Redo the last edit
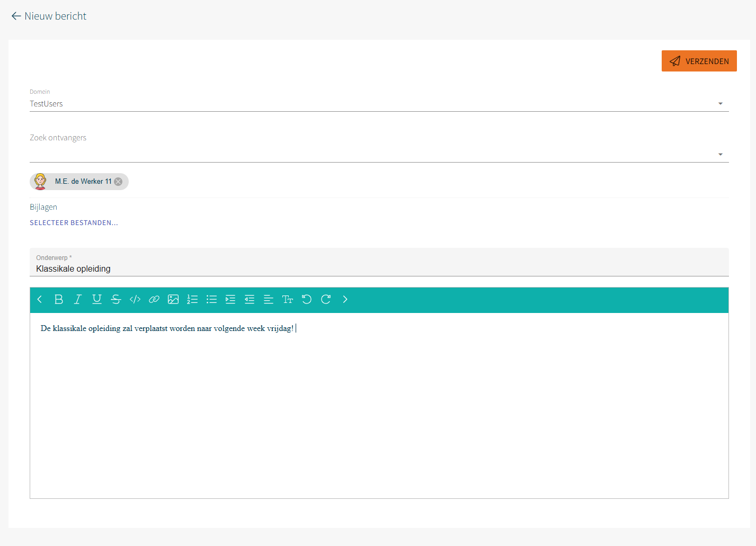The image size is (756, 546). point(326,299)
